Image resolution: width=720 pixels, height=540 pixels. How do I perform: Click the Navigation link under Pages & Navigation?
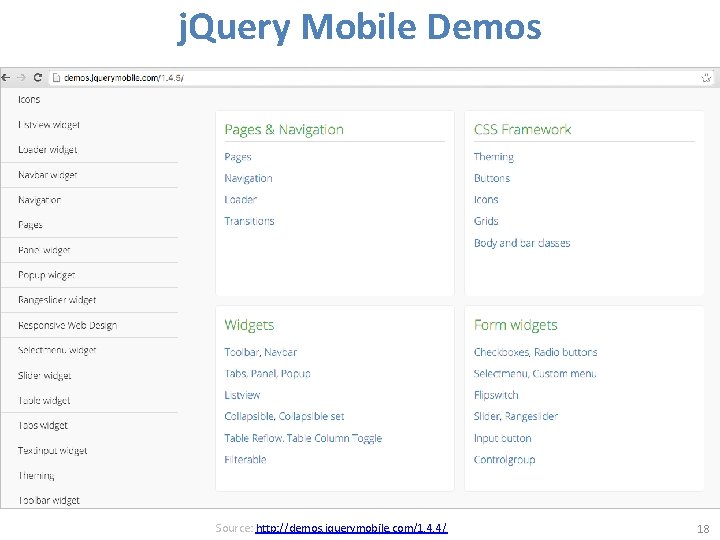[x=248, y=178]
